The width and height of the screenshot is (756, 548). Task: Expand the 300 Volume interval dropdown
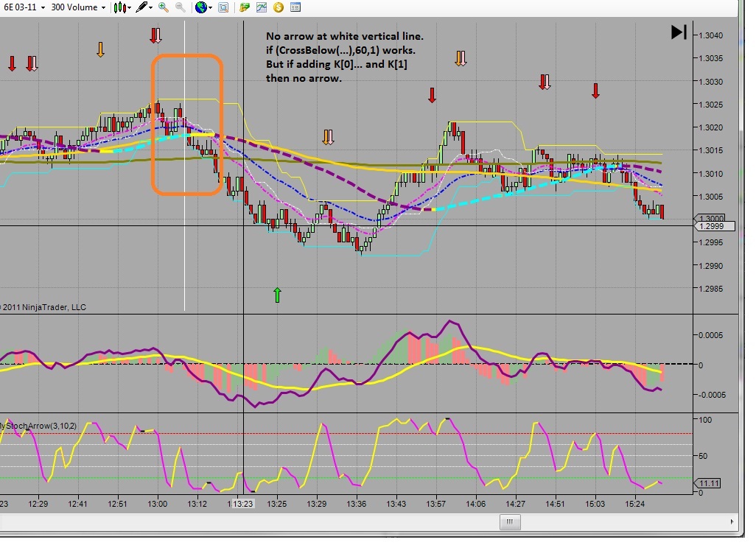(x=78, y=7)
